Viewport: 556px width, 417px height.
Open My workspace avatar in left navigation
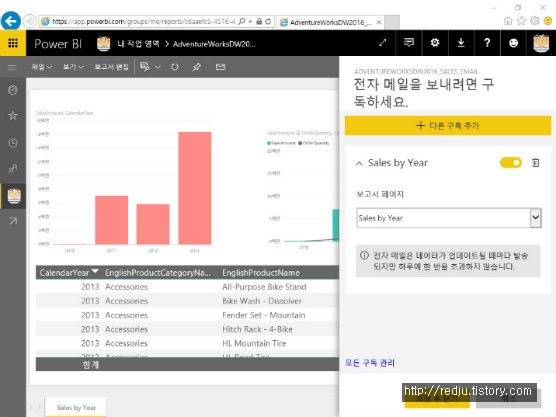[x=14, y=196]
